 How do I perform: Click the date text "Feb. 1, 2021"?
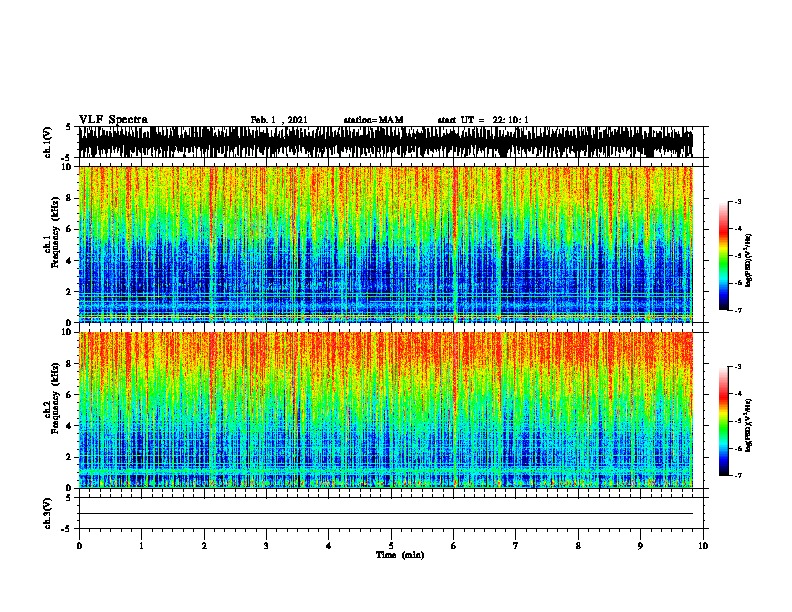point(279,120)
